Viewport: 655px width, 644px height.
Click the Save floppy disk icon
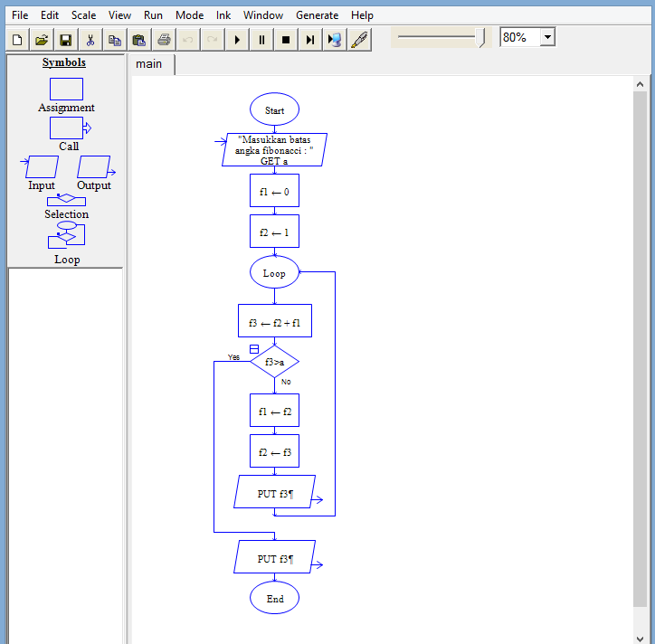(x=65, y=40)
